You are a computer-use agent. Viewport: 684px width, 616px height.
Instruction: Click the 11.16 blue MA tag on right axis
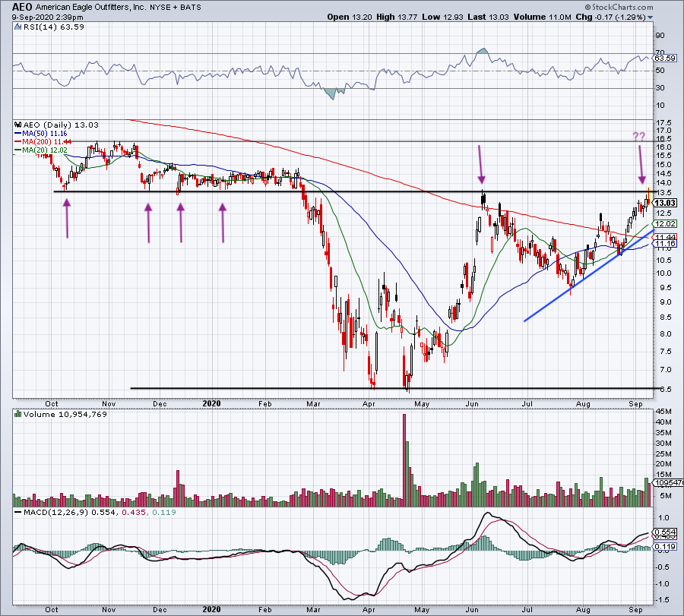(x=665, y=244)
